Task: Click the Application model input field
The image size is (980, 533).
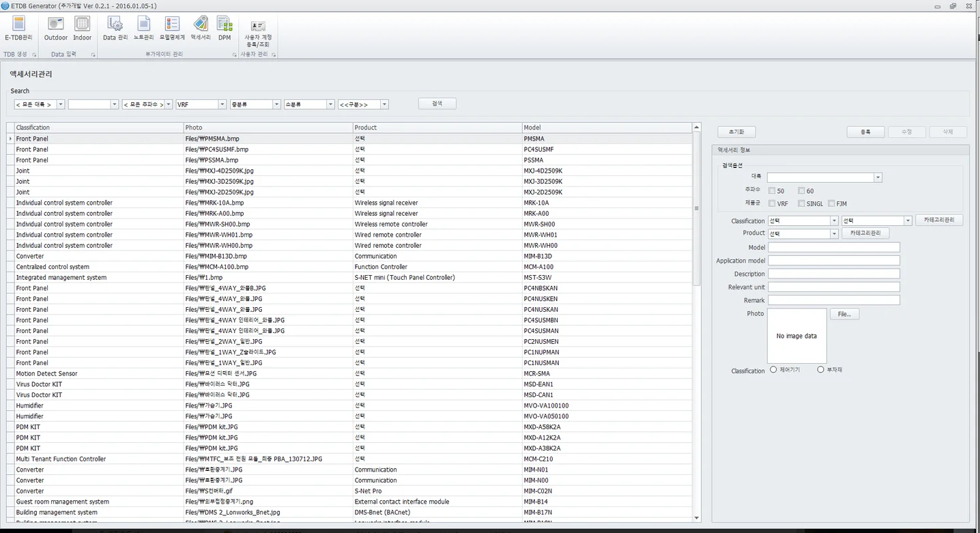Action: point(834,261)
